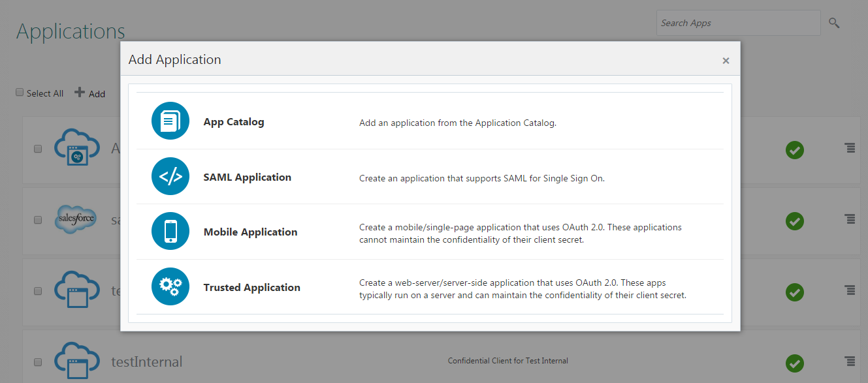Close the Add Application dialog
Image resolution: width=868 pixels, height=383 pixels.
click(x=726, y=60)
